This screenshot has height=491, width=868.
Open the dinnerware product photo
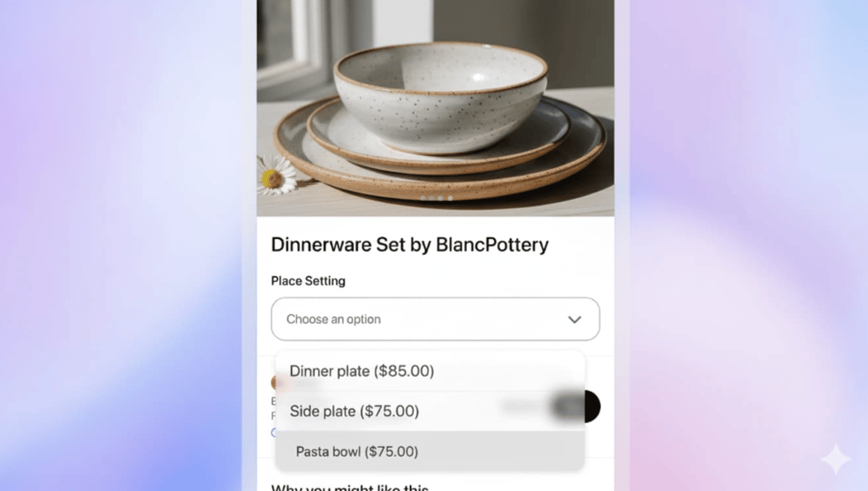click(435, 108)
